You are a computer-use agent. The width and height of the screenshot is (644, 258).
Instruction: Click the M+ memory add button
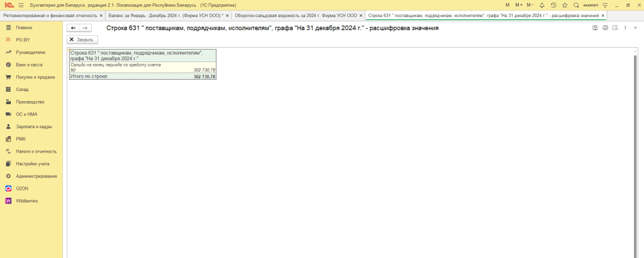click(x=518, y=5)
